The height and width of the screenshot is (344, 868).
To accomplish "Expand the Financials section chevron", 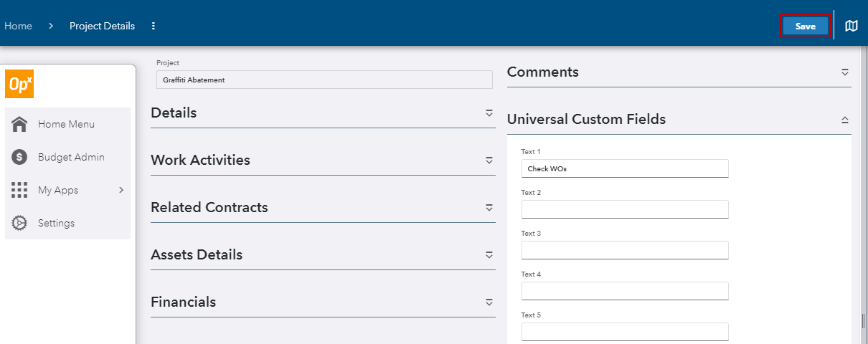I will [489, 302].
